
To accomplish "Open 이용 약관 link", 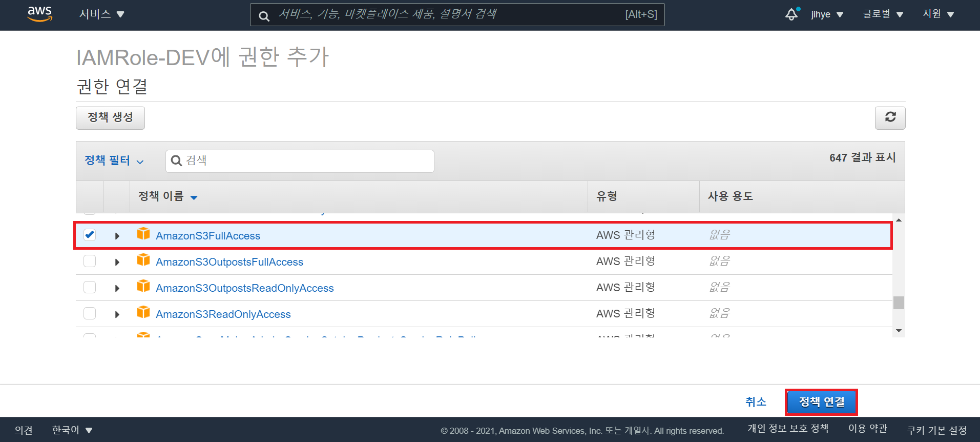I will click(x=868, y=429).
